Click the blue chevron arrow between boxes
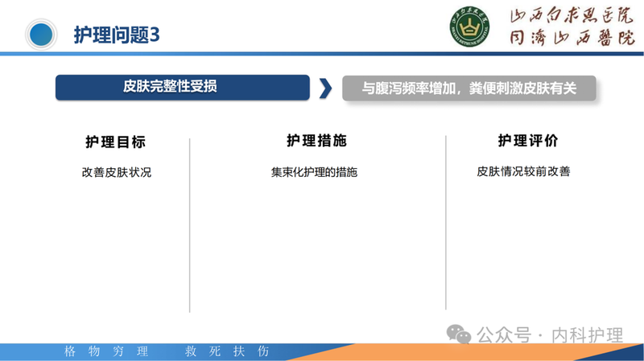This screenshot has width=644, height=361. point(325,88)
